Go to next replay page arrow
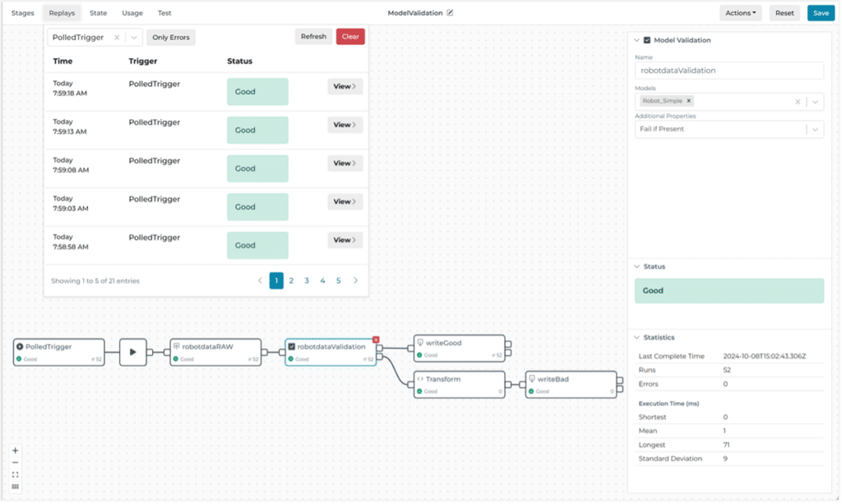This screenshot has height=504, width=842. pos(355,280)
